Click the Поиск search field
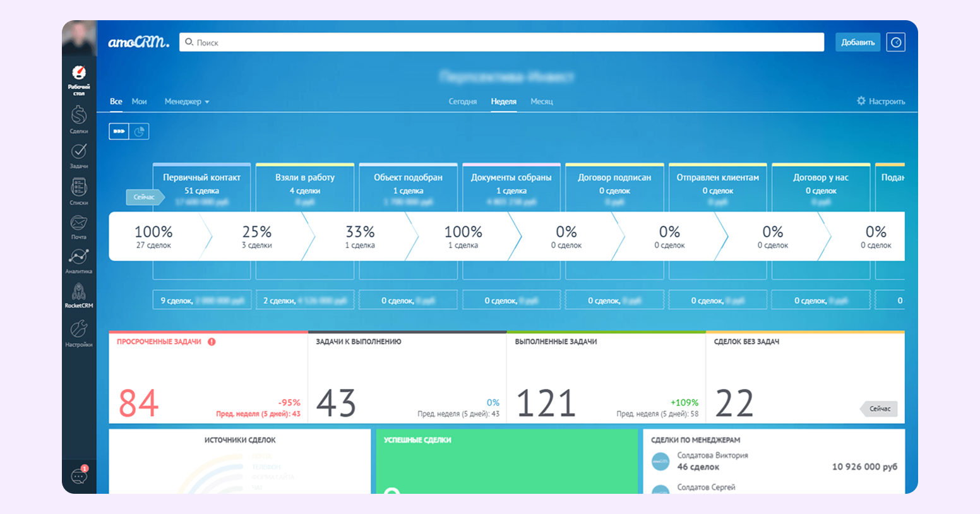 (501, 42)
